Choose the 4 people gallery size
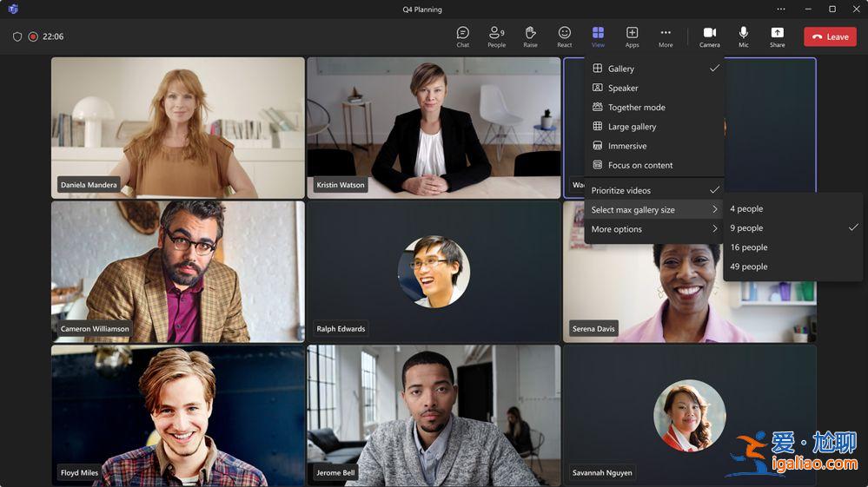Image resolution: width=868 pixels, height=487 pixels. tap(746, 209)
